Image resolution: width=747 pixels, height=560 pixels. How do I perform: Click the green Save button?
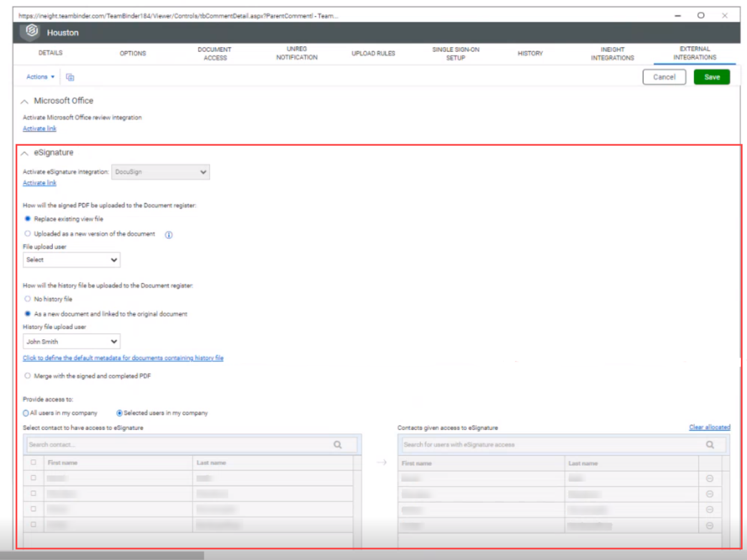coord(712,77)
